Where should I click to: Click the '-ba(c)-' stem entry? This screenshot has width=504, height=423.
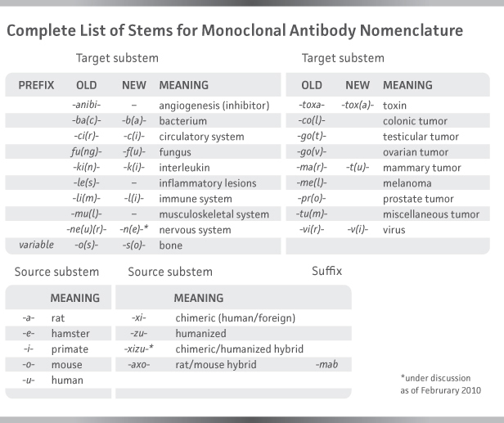tap(86, 121)
